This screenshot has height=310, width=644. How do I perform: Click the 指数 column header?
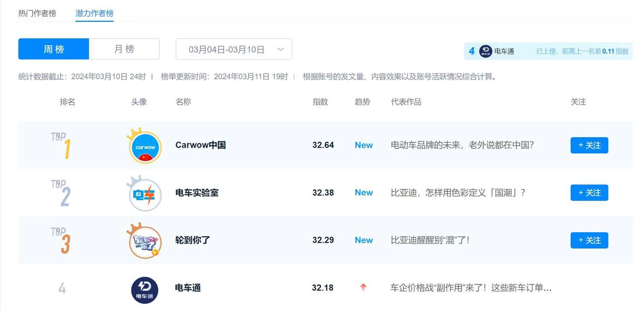pyautogui.click(x=320, y=102)
